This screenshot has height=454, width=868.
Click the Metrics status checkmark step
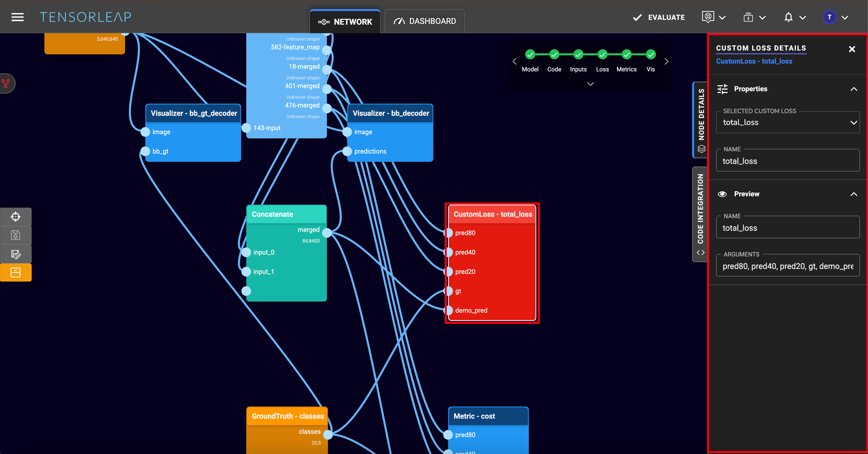(x=626, y=54)
